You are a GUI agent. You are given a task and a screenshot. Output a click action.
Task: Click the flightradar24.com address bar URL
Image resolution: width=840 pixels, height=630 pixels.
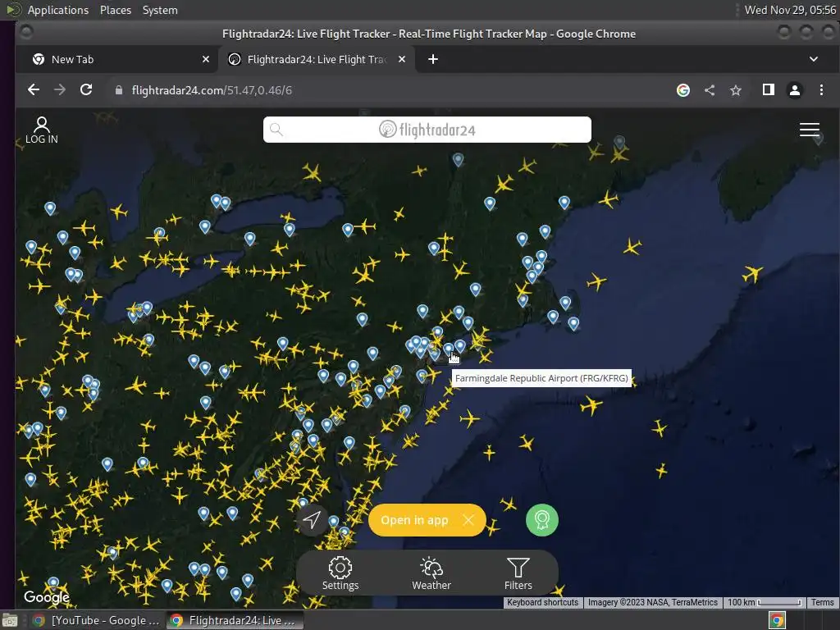[212, 90]
